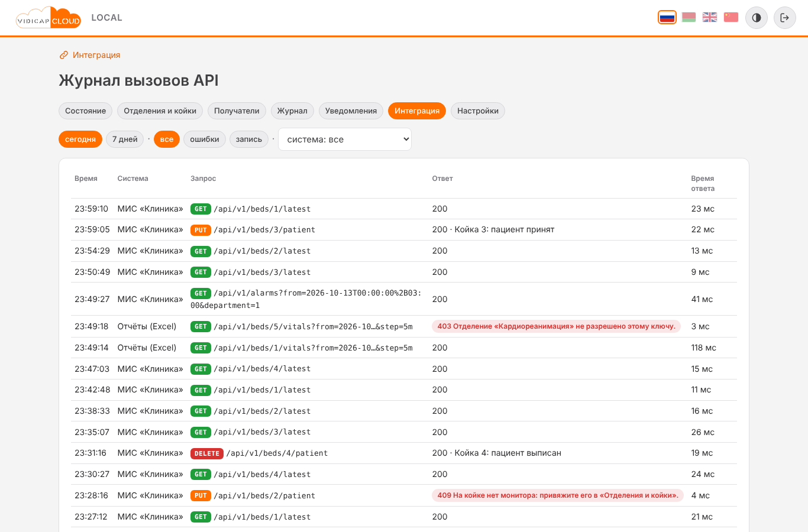Click timestamp 23:27:12
The width and height of the screenshot is (808, 532).
pos(91,517)
